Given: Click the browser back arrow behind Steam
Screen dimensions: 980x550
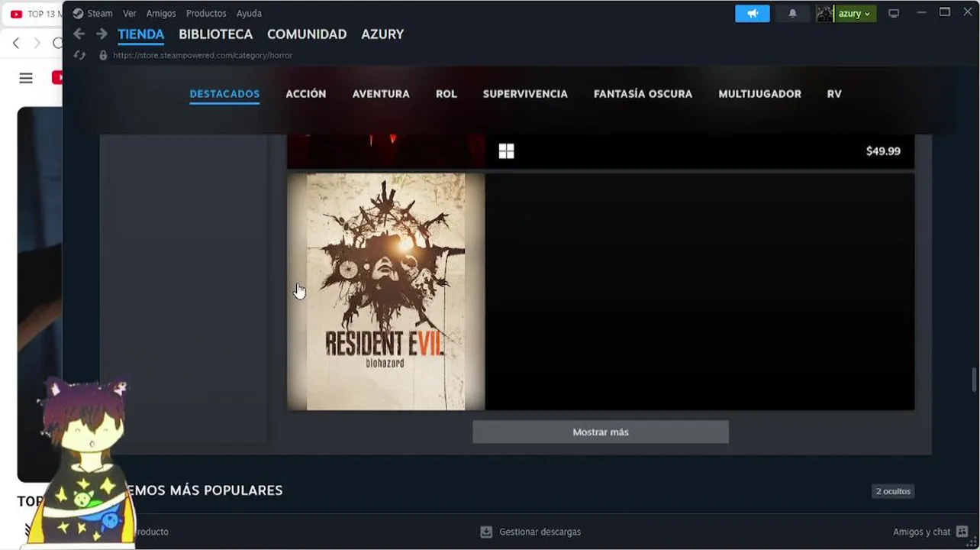Looking at the screenshot, I should point(16,44).
